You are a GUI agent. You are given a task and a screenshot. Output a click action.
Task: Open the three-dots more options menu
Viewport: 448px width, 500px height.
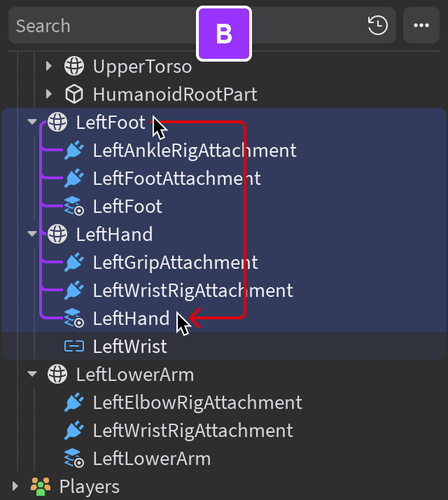(x=421, y=26)
